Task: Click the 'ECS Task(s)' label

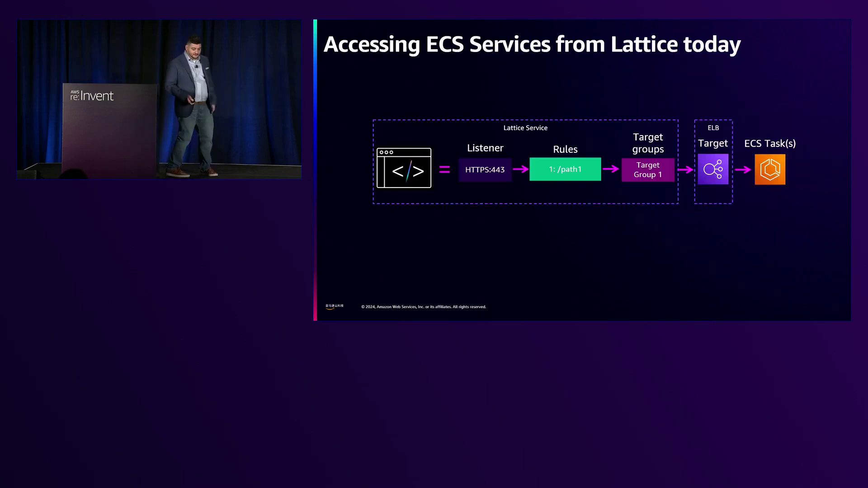Action: tap(770, 143)
